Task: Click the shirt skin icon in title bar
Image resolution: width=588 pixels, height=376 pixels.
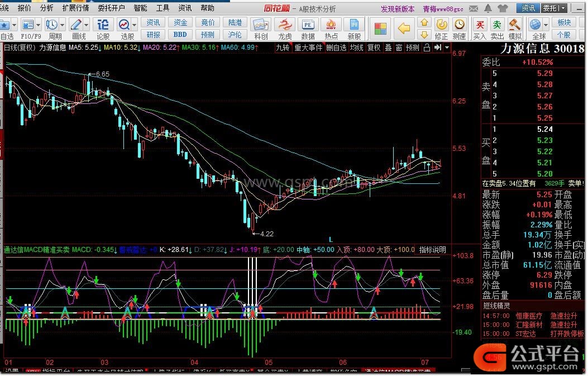Action: click(503, 8)
